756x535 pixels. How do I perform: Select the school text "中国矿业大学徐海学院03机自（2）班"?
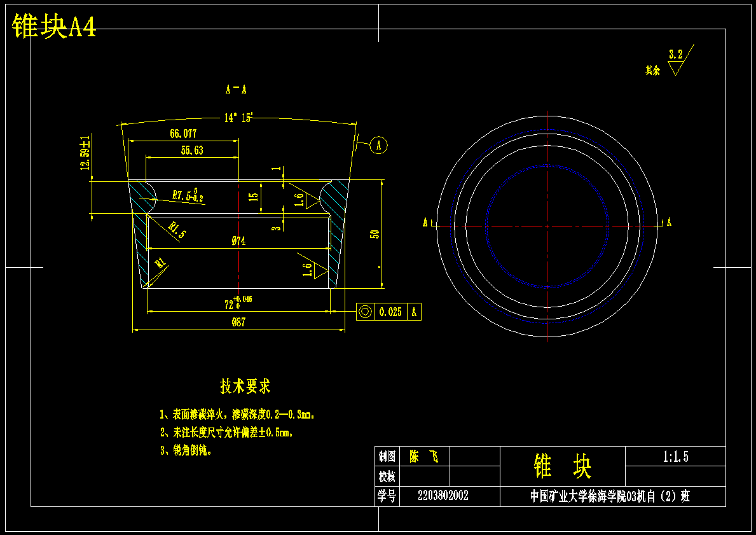click(610, 496)
